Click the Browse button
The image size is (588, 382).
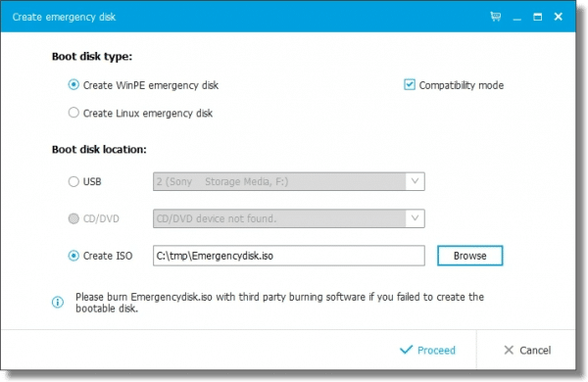[x=469, y=256]
